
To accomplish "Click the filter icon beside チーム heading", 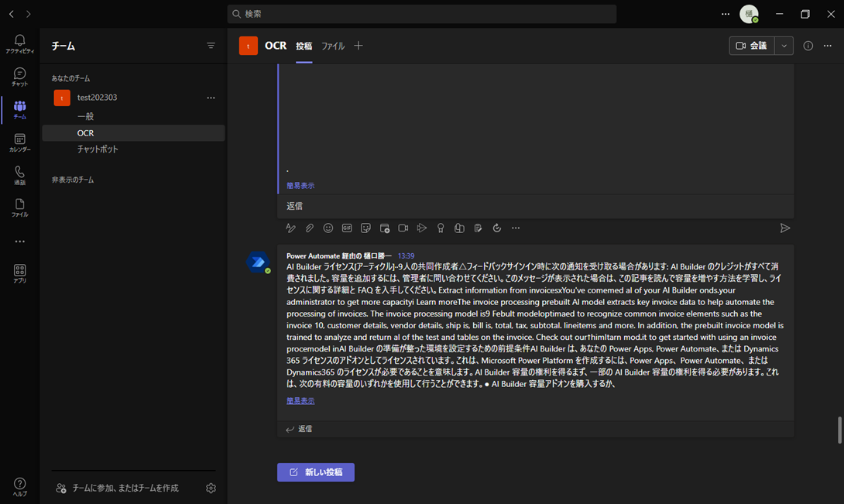I will 211,46.
